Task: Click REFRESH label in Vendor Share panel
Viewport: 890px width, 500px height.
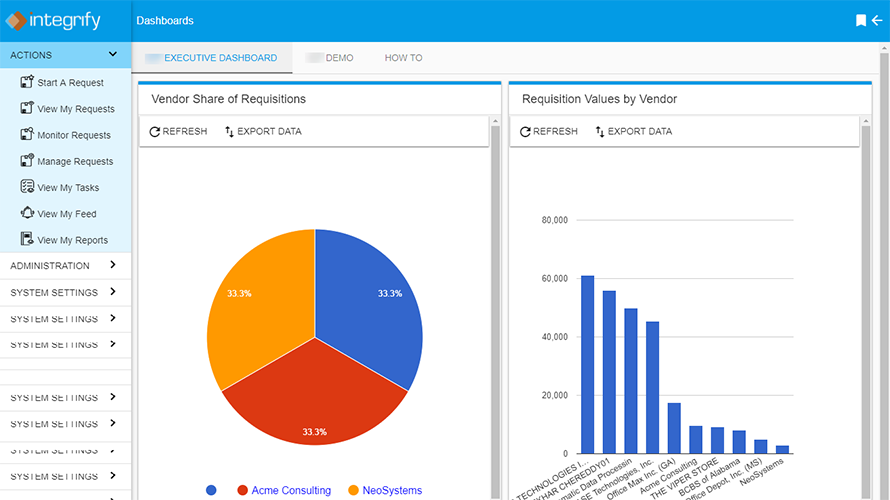Action: click(184, 132)
